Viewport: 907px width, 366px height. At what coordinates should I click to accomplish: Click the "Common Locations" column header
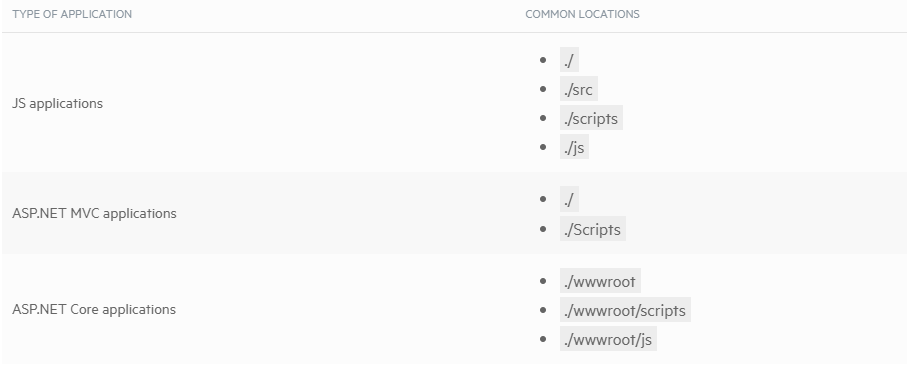point(582,14)
